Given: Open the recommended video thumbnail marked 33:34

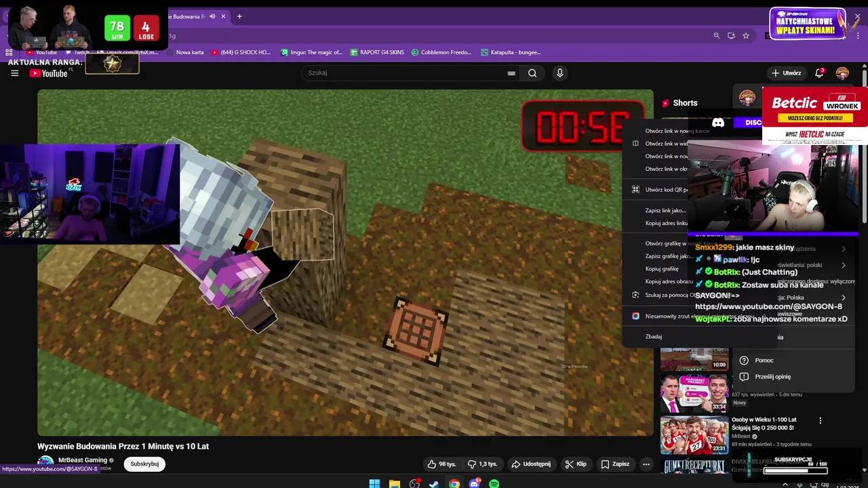Looking at the screenshot, I should pyautogui.click(x=694, y=393).
